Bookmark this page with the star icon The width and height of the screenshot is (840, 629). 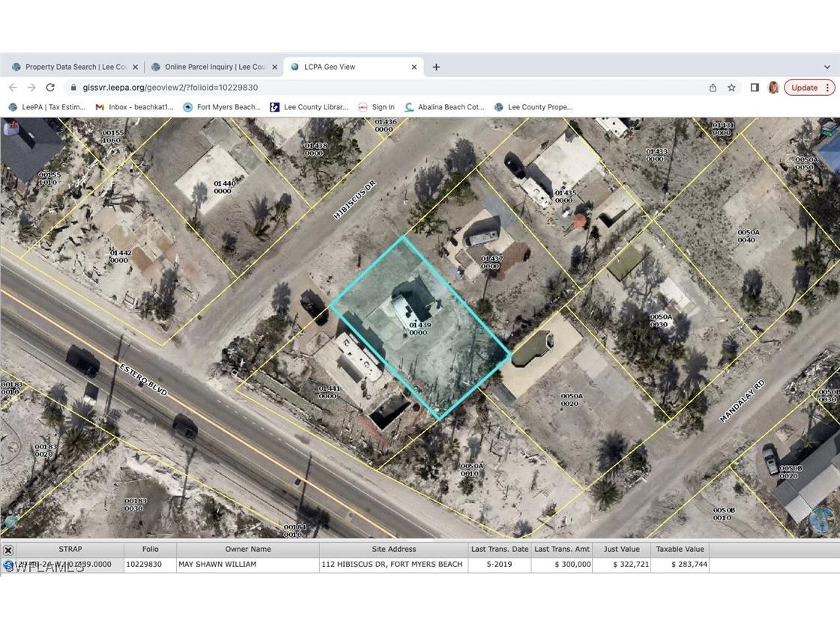731,88
